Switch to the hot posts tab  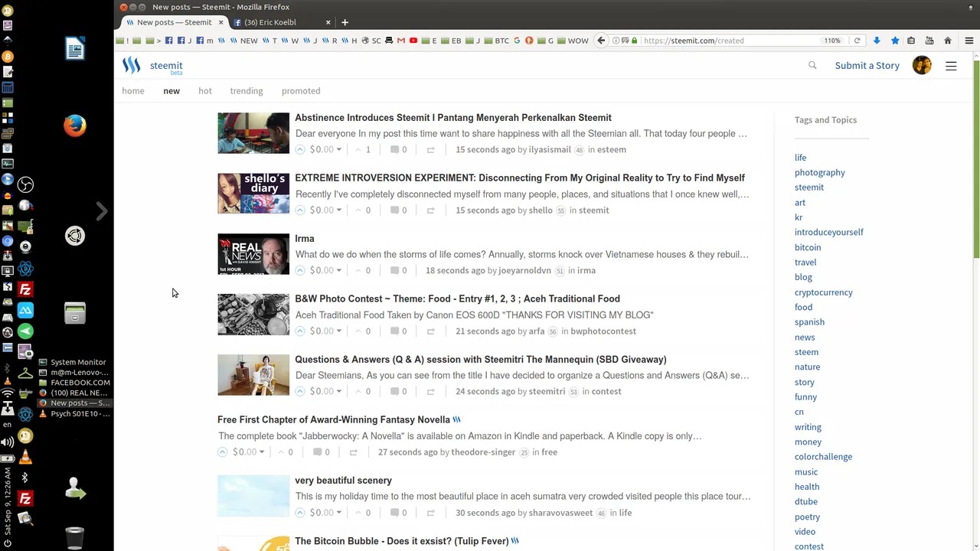(205, 90)
